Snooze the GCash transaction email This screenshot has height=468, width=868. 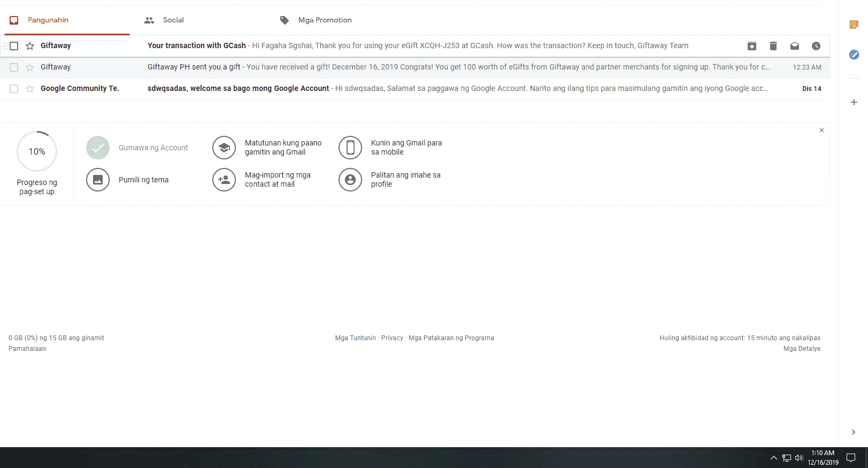pos(816,46)
